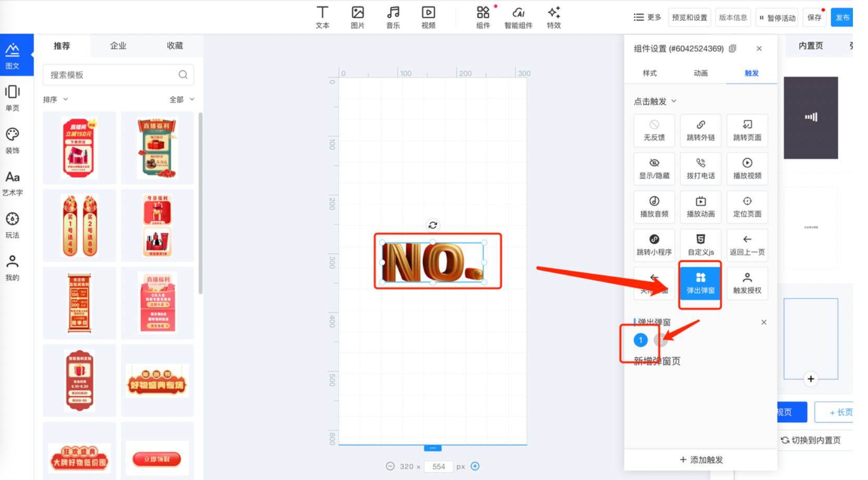Open the 全部 category filter dropdown
The width and height of the screenshot is (868, 480).
pos(181,99)
